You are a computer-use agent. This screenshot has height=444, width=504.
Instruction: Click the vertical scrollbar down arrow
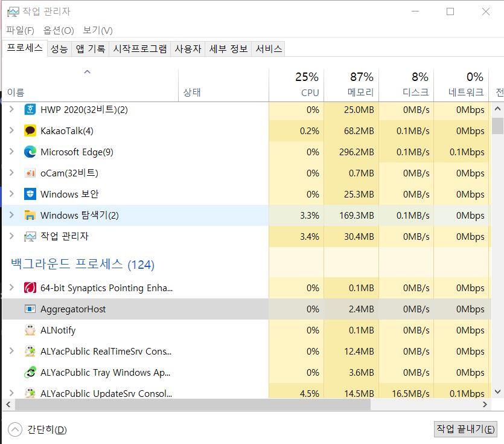point(497,392)
